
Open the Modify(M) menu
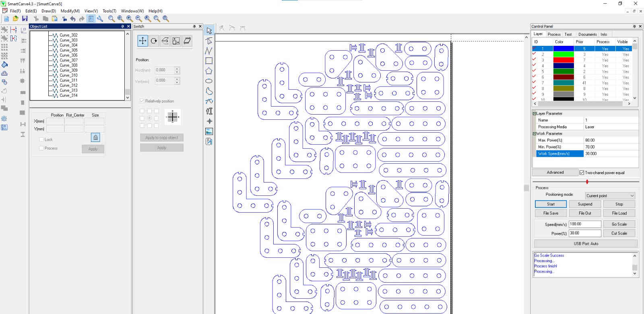pos(70,11)
